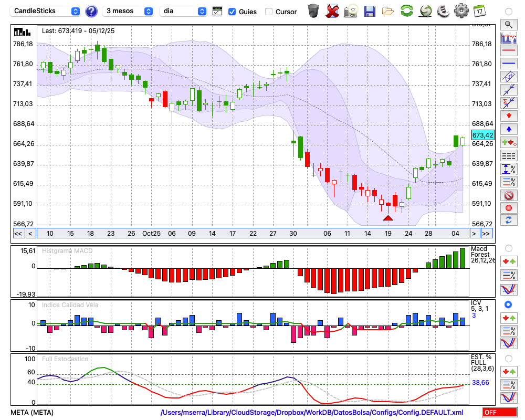This screenshot has height=420, width=525.
Task: Click the << rewind timeline button
Action: click(18, 234)
